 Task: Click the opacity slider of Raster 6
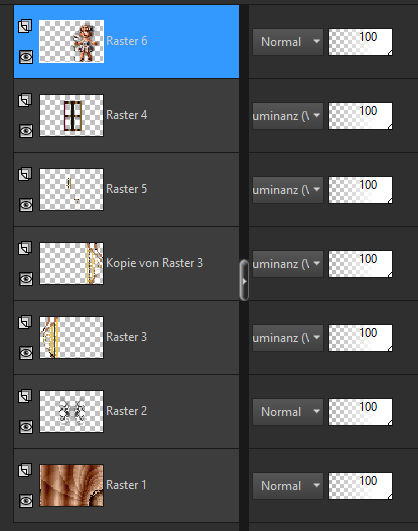coord(360,42)
